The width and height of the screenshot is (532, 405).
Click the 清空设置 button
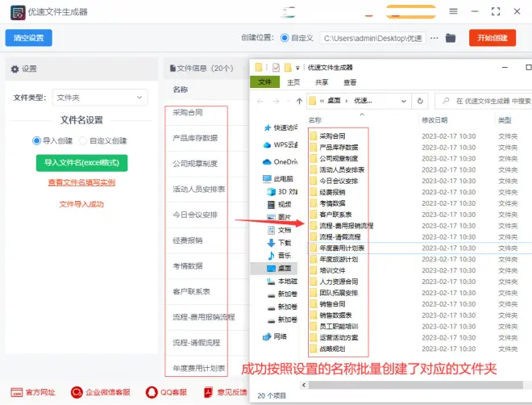click(x=28, y=38)
